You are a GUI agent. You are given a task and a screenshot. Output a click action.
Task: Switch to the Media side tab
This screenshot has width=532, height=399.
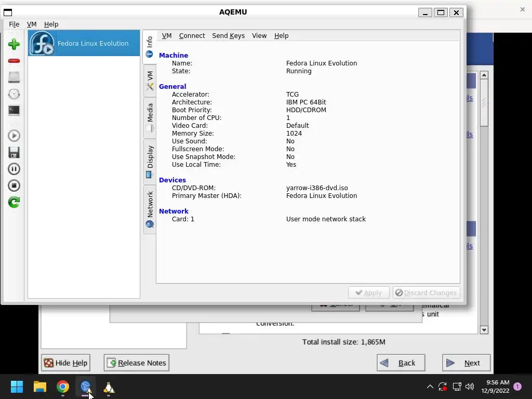click(x=150, y=118)
